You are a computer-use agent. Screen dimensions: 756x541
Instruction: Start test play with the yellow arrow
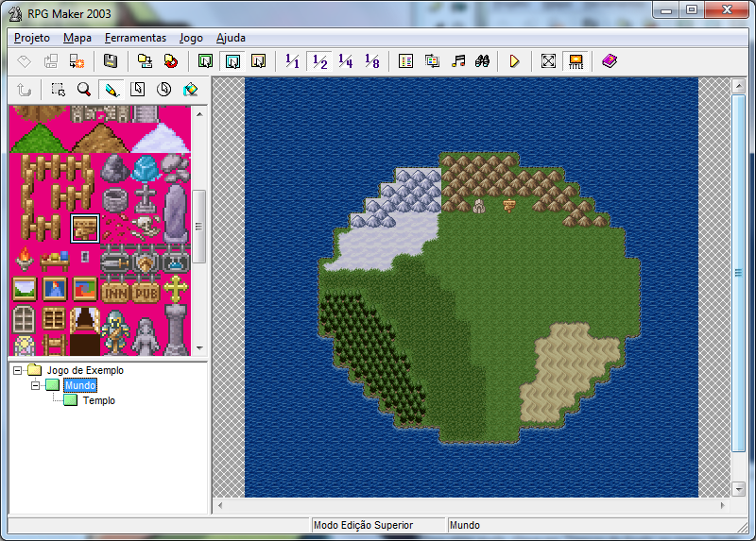[514, 61]
